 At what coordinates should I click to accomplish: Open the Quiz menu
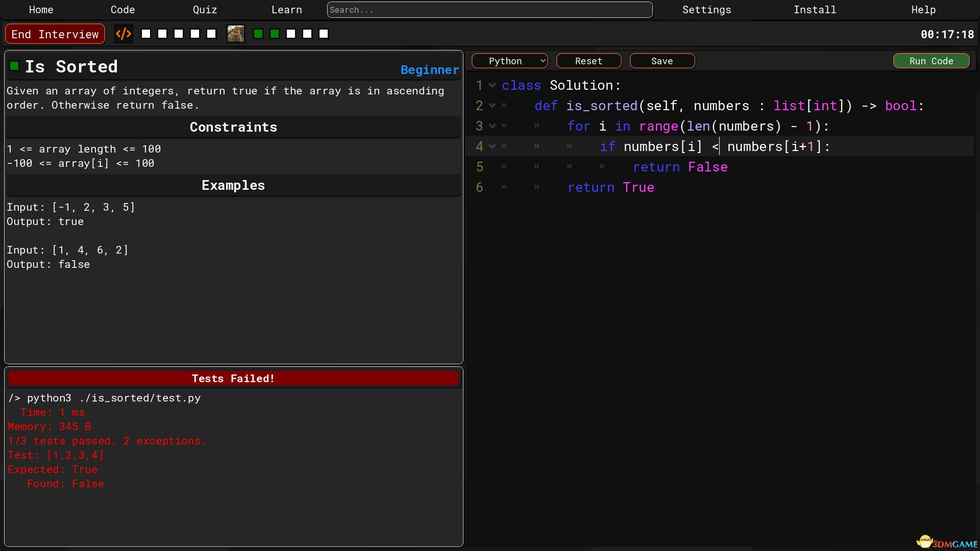[x=205, y=10]
